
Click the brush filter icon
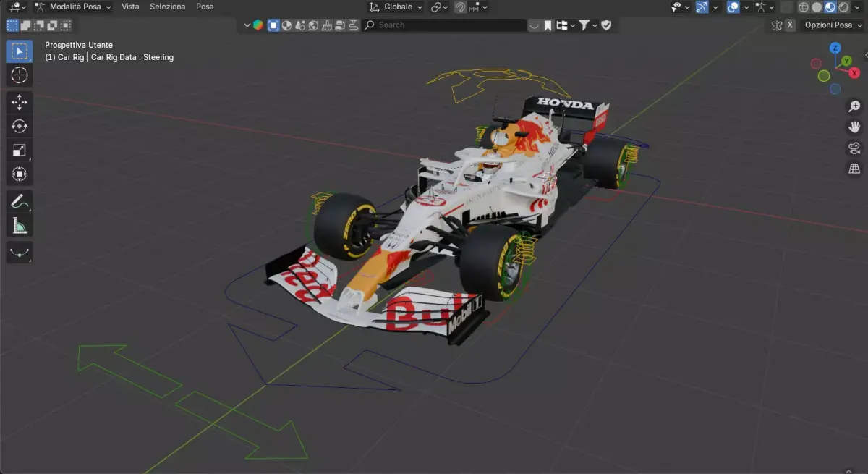click(x=326, y=25)
